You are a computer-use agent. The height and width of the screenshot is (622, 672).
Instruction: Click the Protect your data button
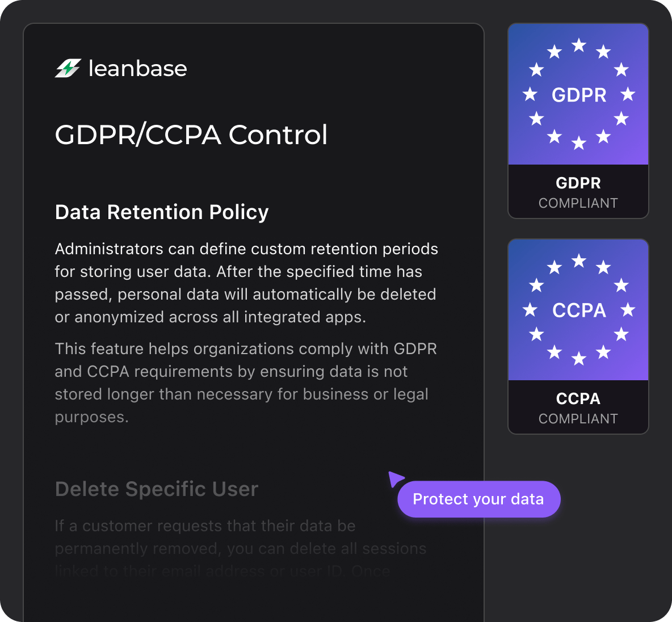pyautogui.click(x=478, y=499)
